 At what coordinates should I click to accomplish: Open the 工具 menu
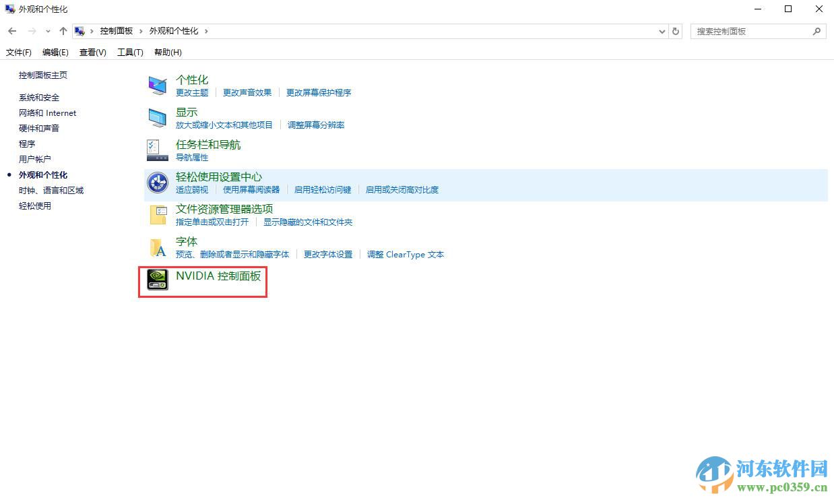tap(130, 52)
